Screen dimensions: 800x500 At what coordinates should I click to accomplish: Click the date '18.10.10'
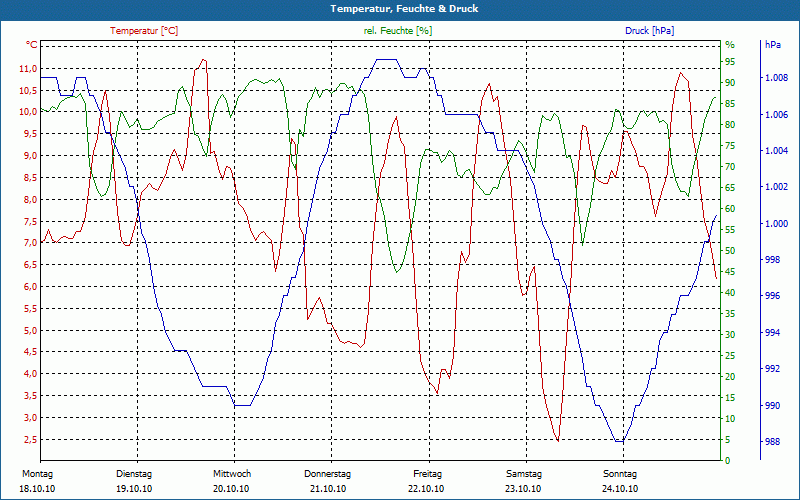pyautogui.click(x=37, y=489)
